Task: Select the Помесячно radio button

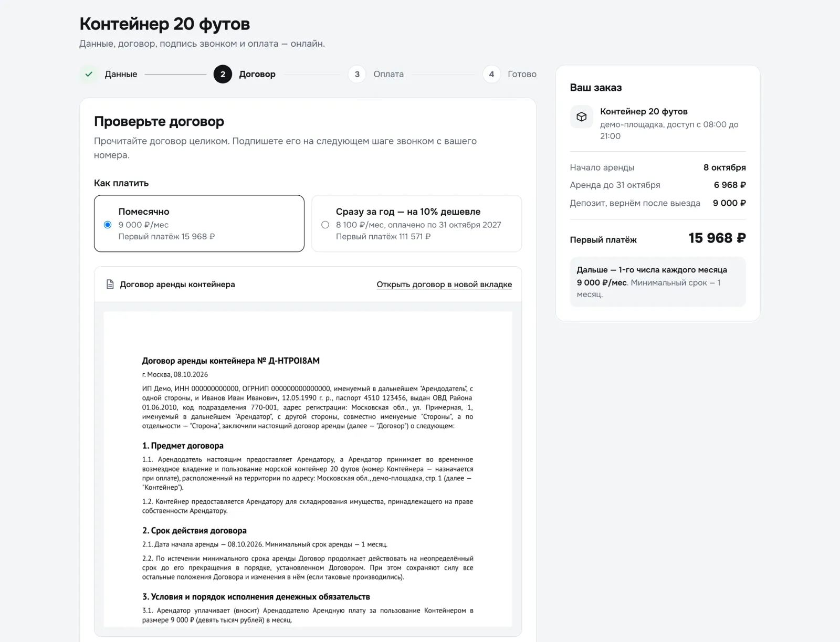Action: (x=108, y=225)
